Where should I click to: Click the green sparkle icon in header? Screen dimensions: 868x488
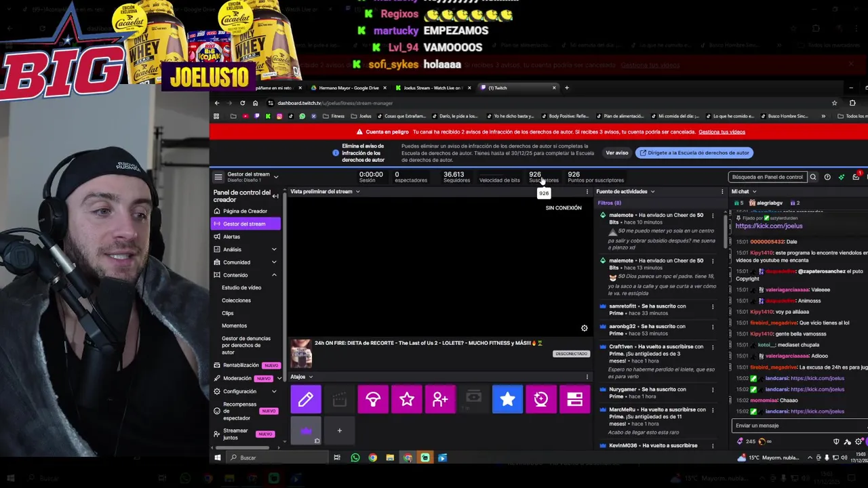(x=842, y=177)
